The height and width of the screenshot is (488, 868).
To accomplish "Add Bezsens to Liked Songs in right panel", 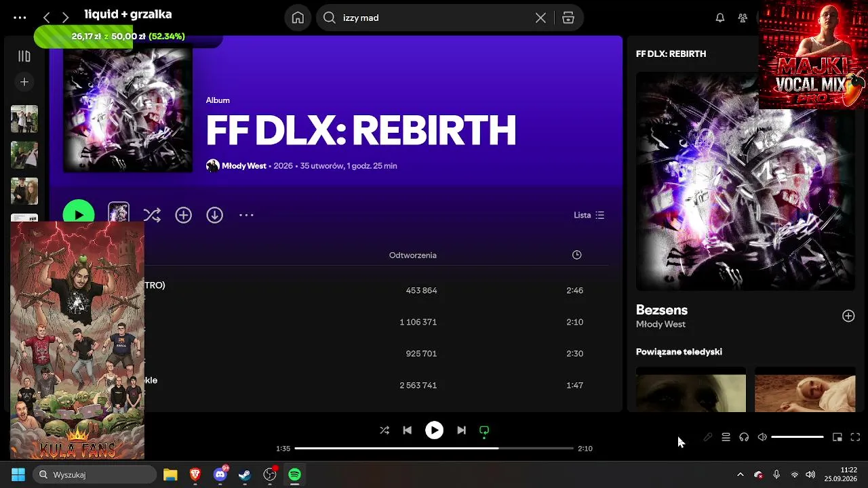I will 848,316.
